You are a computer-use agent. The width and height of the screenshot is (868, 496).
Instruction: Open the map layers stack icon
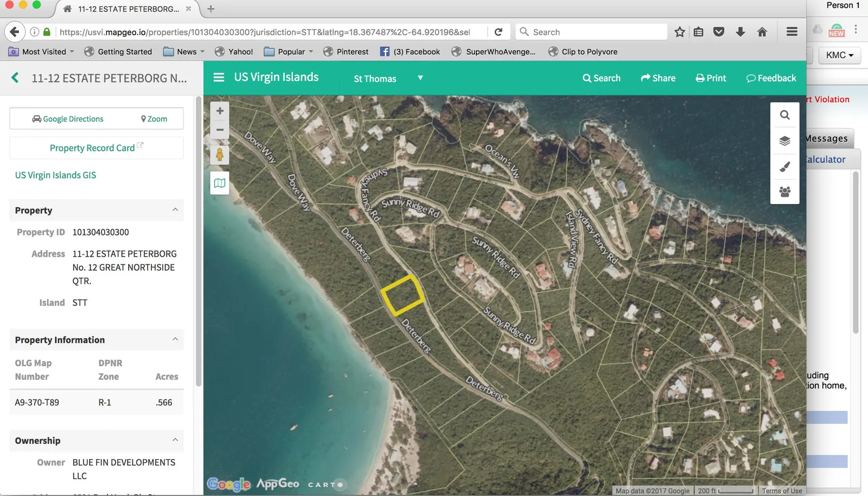tap(784, 141)
